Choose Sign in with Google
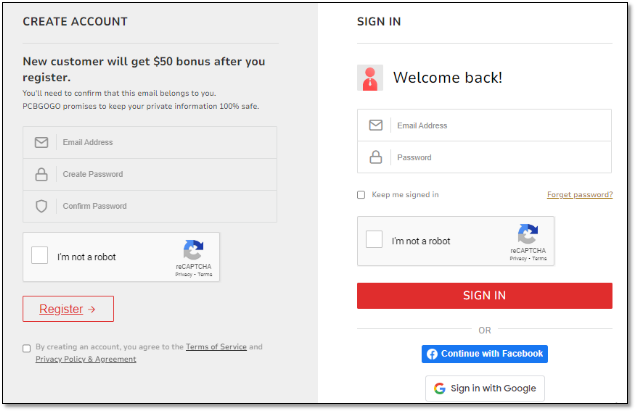 pos(485,389)
